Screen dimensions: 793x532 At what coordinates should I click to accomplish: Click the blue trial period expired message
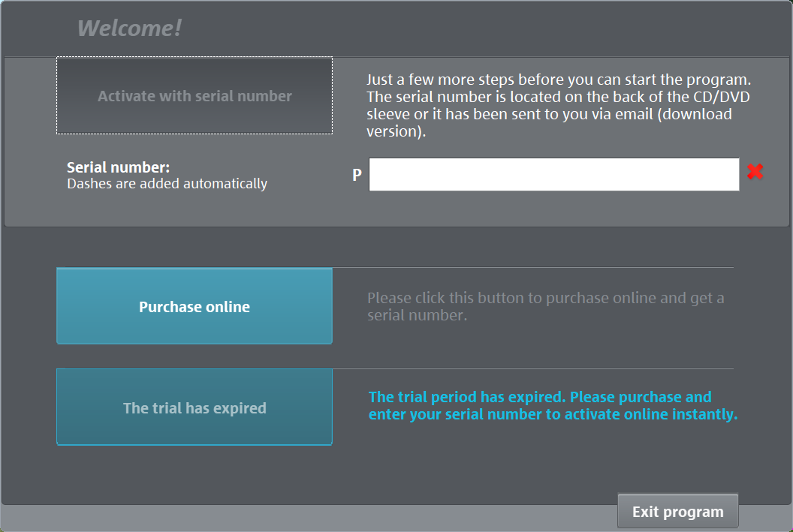tap(553, 405)
